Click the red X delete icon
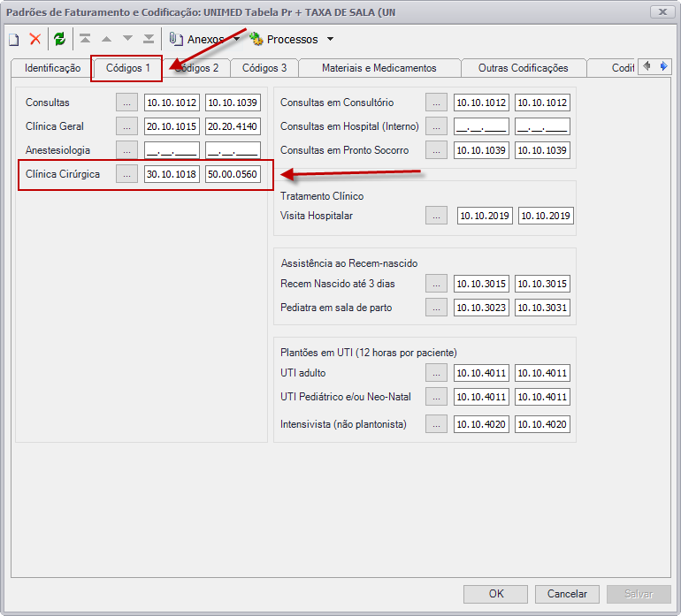Screen dimensions: 681x616 click(35, 39)
